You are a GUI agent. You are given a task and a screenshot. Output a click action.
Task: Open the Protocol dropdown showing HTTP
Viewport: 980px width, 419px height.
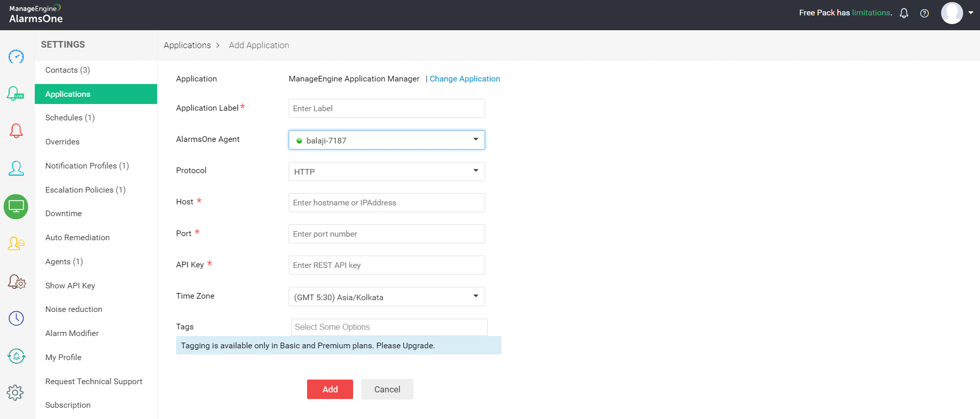(x=386, y=172)
